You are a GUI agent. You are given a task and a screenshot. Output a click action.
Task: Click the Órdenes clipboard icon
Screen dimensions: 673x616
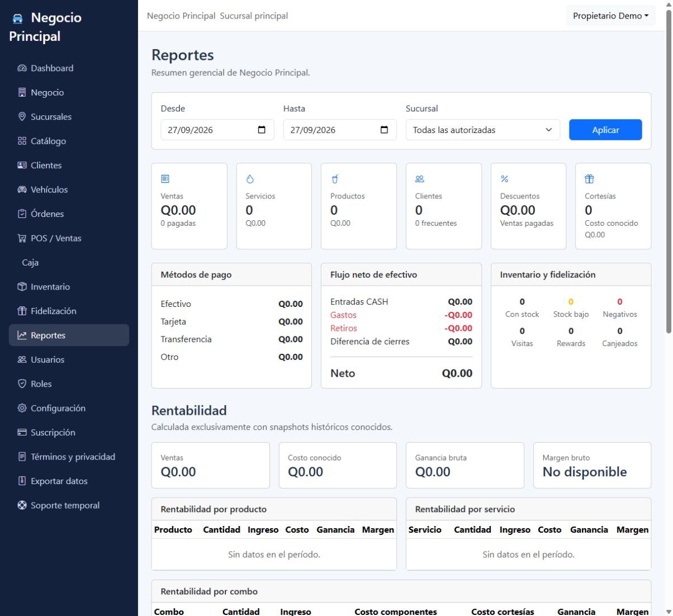(22, 214)
